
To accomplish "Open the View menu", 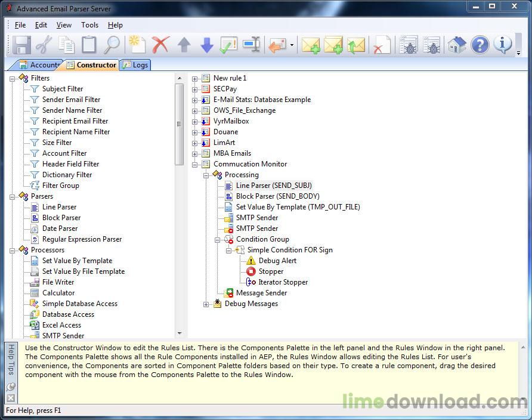I will (64, 25).
